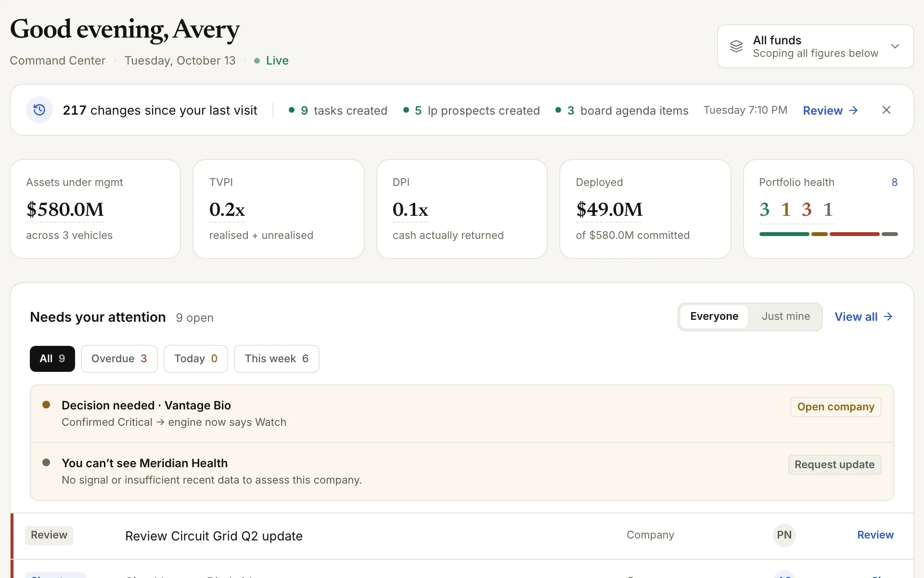
Task: Click the PN assignee avatar
Action: (784, 535)
